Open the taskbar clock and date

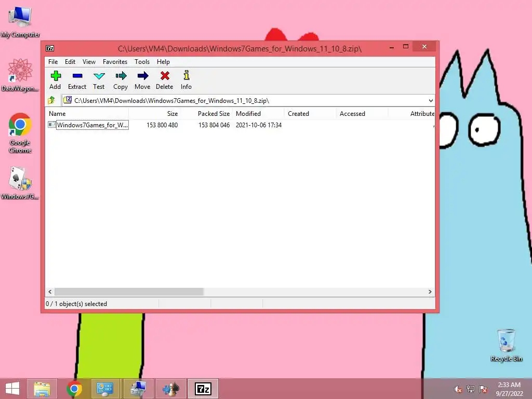point(509,389)
